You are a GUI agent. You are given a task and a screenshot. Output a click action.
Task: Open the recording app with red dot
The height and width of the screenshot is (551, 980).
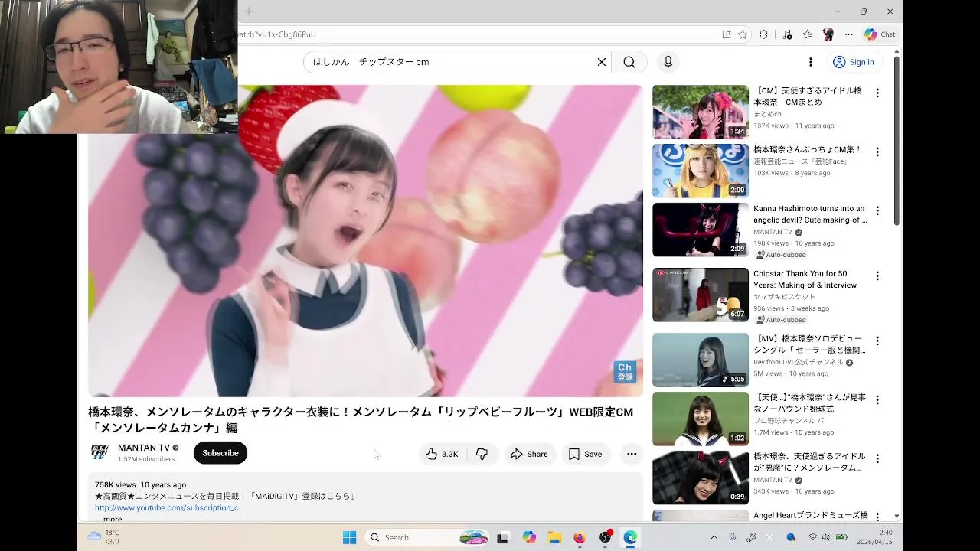pyautogui.click(x=606, y=537)
